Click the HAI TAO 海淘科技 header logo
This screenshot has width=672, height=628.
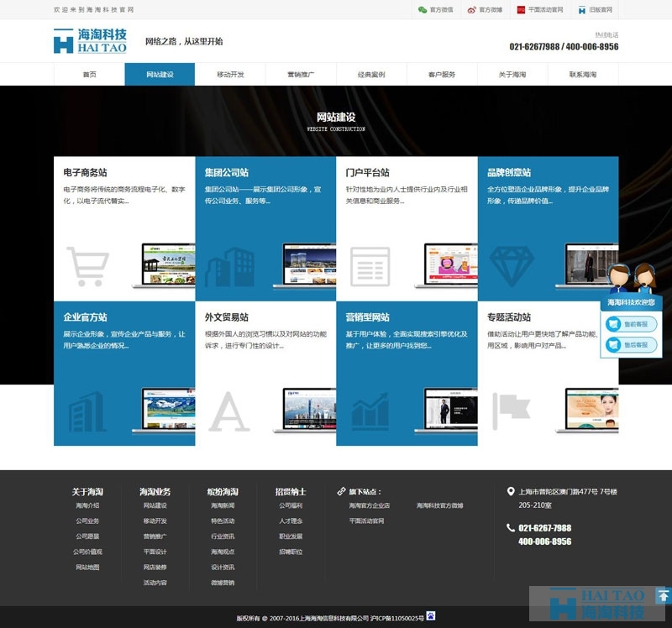pyautogui.click(x=90, y=40)
